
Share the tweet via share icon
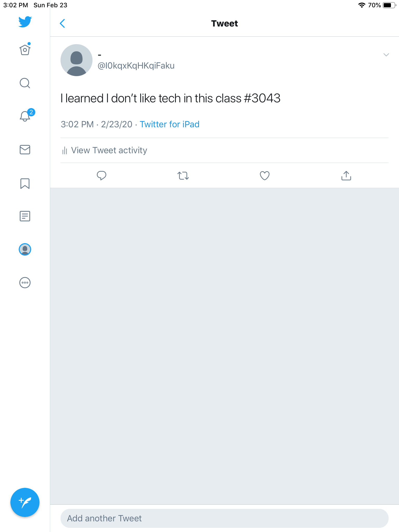346,176
